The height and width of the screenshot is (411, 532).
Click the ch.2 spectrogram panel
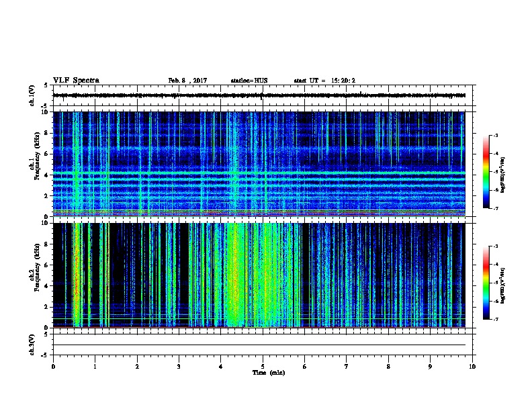point(259,275)
